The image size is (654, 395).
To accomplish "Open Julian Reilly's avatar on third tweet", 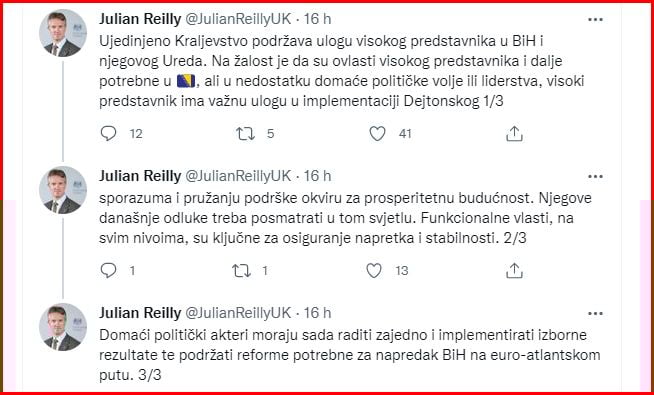I will point(63,327).
